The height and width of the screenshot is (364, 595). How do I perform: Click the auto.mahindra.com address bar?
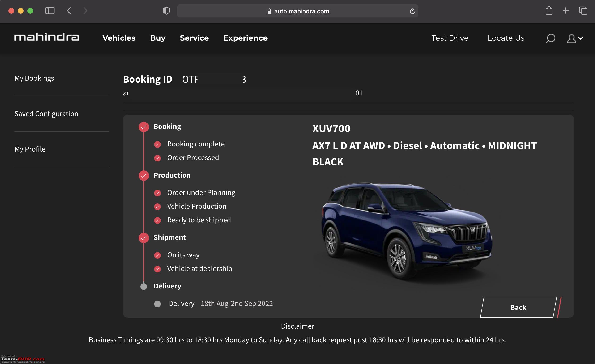tap(297, 11)
